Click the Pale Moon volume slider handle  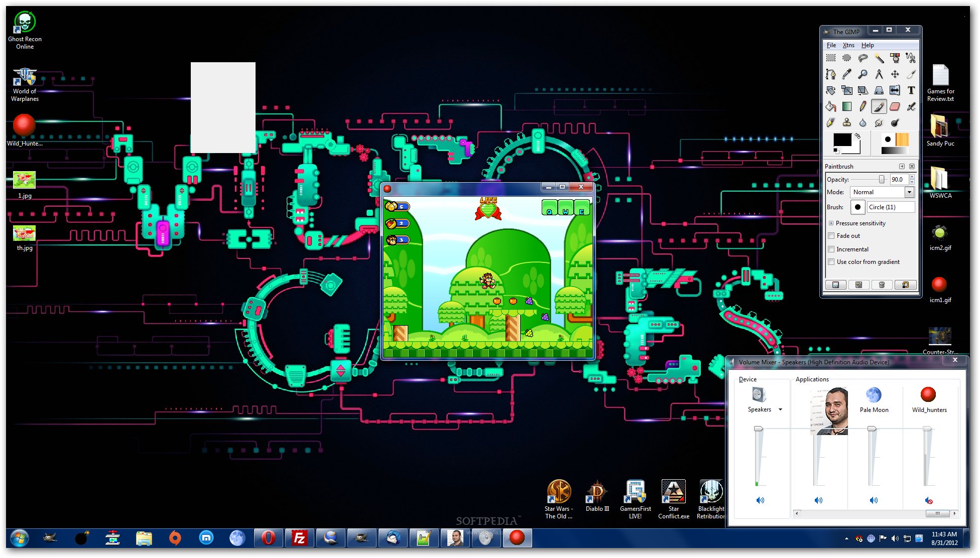click(x=872, y=429)
